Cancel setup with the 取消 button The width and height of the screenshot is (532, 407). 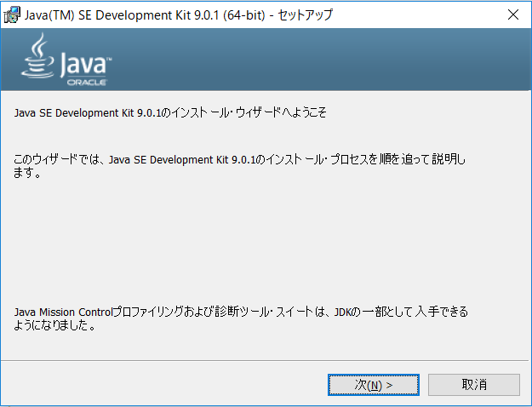pyautogui.click(x=474, y=385)
